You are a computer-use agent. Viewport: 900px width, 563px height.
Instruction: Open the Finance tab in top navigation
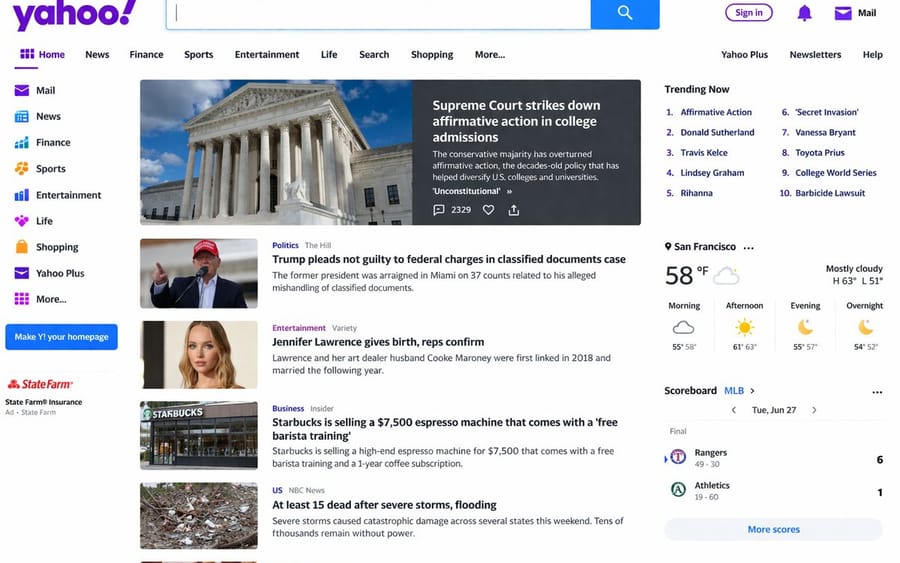[x=146, y=55]
